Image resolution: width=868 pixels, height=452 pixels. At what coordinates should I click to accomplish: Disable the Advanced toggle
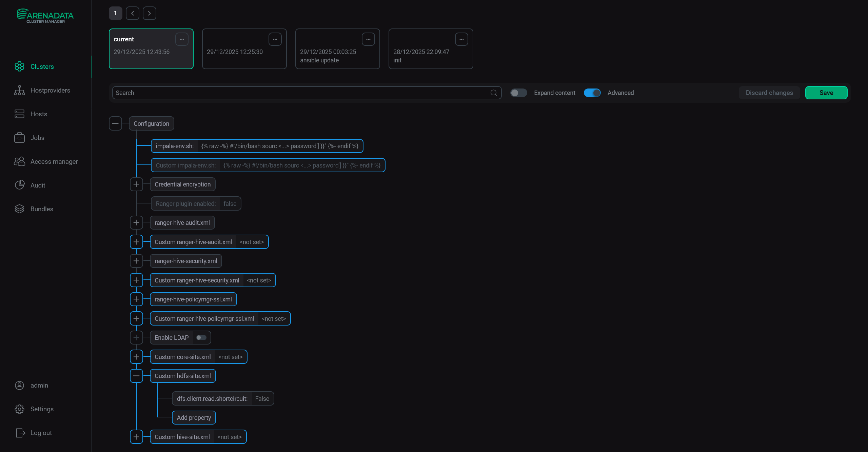click(592, 93)
